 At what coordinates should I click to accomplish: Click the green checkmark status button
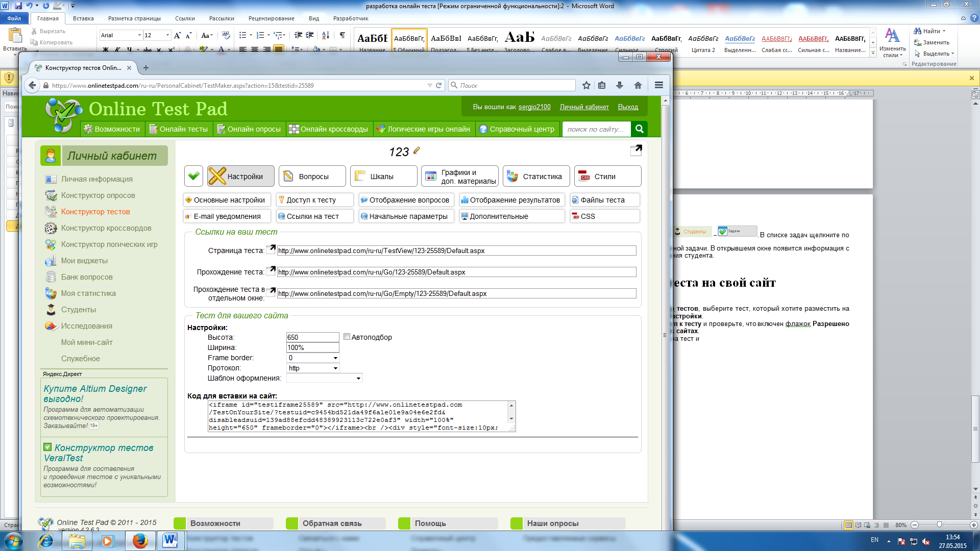pyautogui.click(x=193, y=176)
